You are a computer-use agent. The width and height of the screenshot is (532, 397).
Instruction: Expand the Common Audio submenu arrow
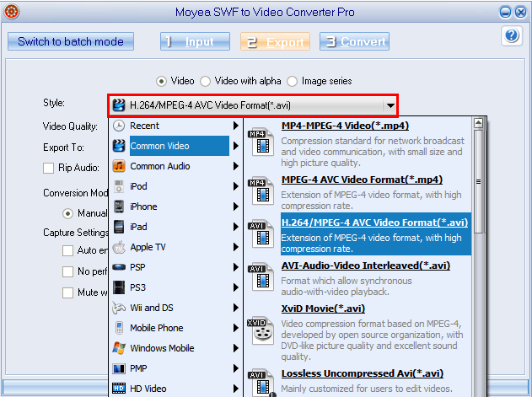pos(236,166)
